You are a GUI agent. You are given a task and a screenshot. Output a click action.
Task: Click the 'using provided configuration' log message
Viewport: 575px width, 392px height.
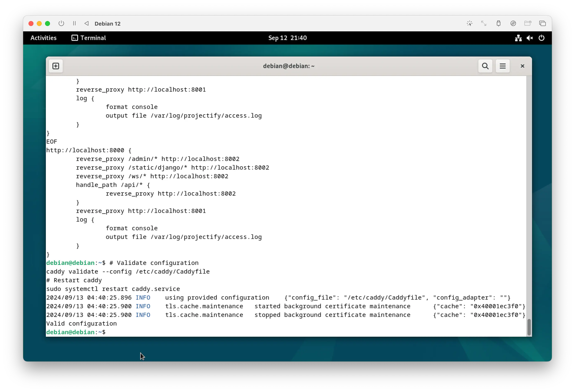tap(217, 297)
